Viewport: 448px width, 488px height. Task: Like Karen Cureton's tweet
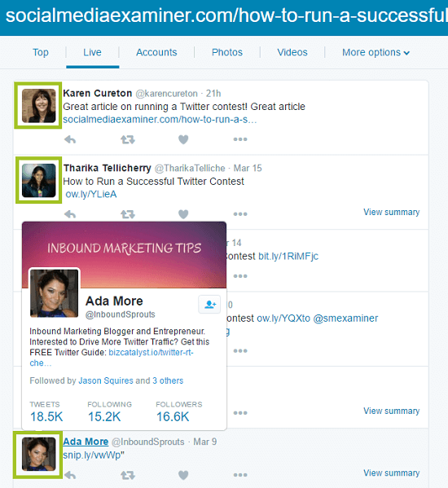tap(183, 140)
